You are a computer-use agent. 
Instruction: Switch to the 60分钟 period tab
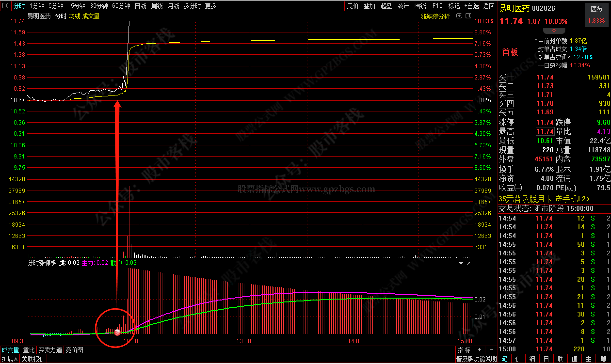tap(121, 6)
